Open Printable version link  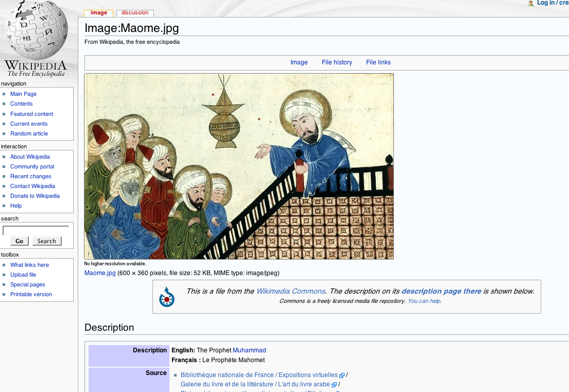[x=31, y=294]
